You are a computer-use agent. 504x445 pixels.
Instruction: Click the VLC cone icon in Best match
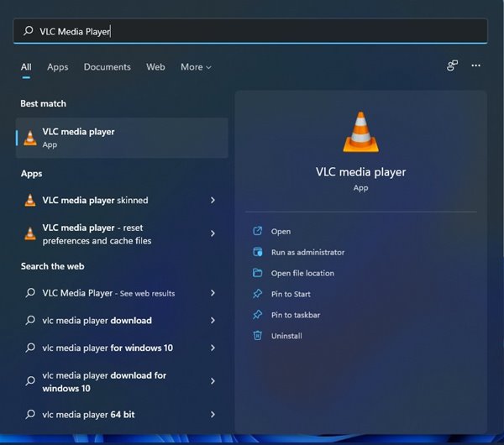(x=30, y=138)
